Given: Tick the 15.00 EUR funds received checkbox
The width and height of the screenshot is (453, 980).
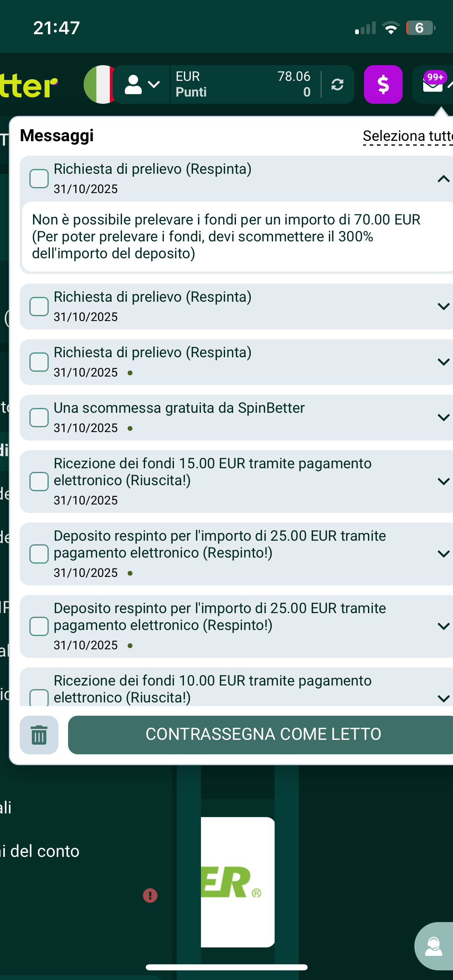Looking at the screenshot, I should pos(39,482).
